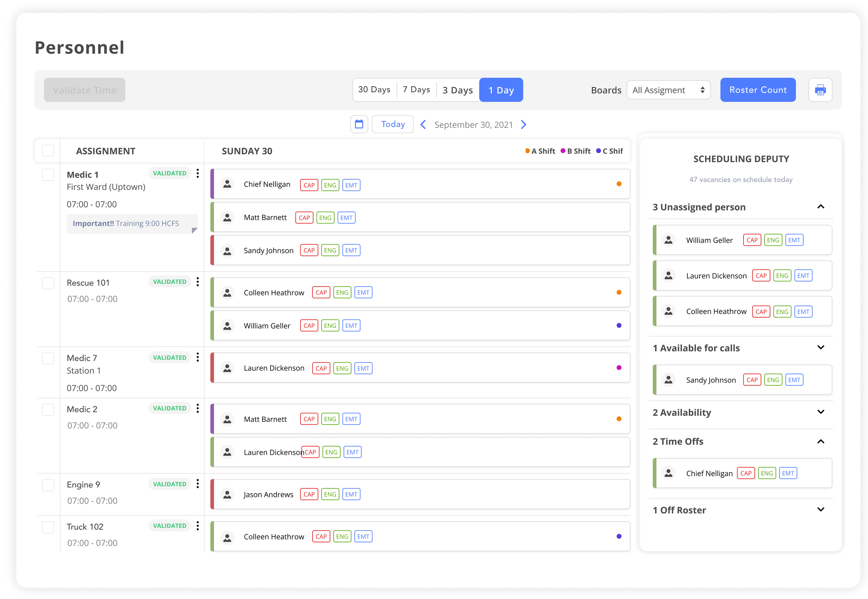The height and width of the screenshot is (599, 868).
Task: Click the Training 9:00 HCFS note on Medic 1
Action: tap(132, 223)
